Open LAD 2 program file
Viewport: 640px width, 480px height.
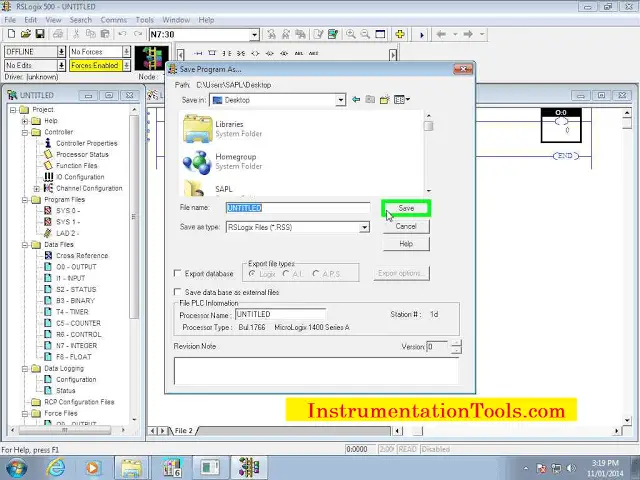(x=67, y=233)
